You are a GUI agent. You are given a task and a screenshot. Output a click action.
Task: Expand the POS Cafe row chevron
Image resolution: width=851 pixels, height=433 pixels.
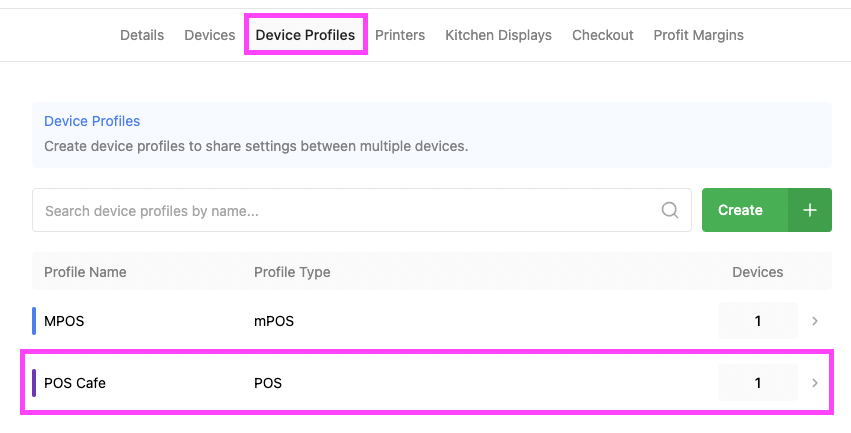(815, 383)
